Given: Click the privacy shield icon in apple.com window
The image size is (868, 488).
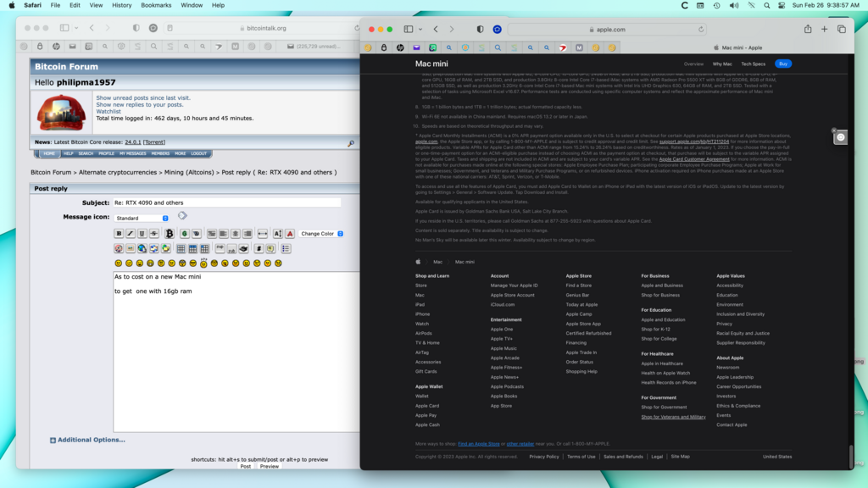Looking at the screenshot, I should tap(480, 30).
